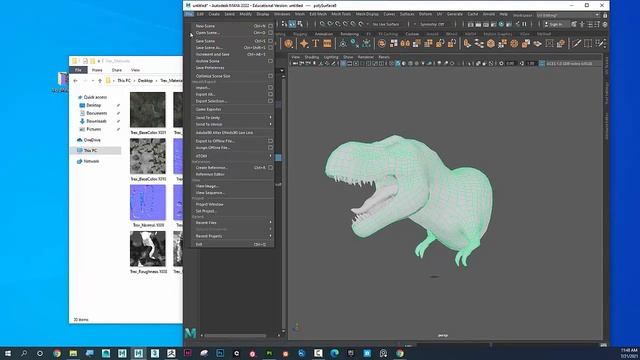
Task: Open Microsoft Edge from the taskbar
Action: 334,353
